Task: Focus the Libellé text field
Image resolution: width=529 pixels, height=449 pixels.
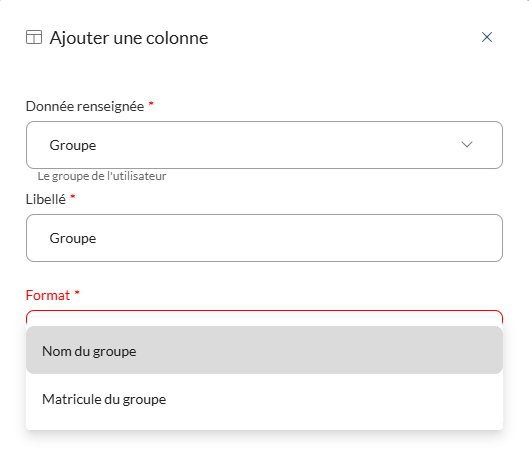Action: click(264, 238)
